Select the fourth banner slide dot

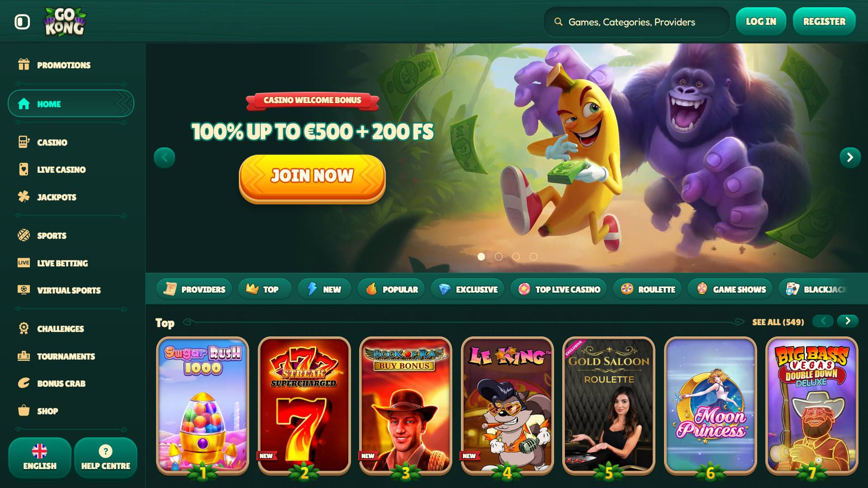[533, 256]
